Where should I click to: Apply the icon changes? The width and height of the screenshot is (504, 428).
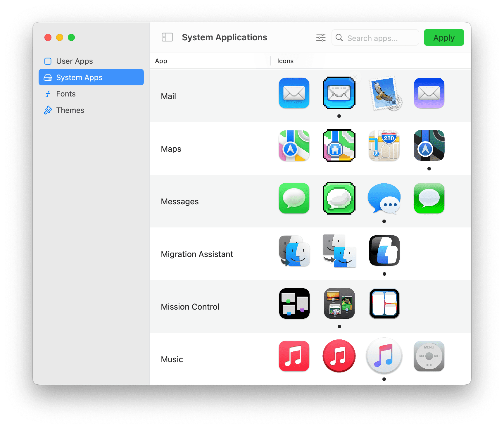point(444,37)
